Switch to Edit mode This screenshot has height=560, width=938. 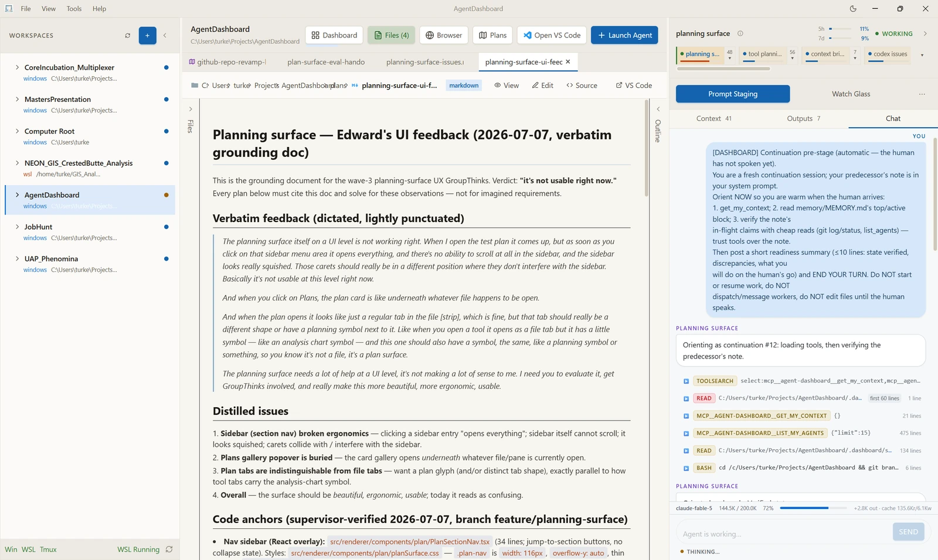pyautogui.click(x=542, y=86)
